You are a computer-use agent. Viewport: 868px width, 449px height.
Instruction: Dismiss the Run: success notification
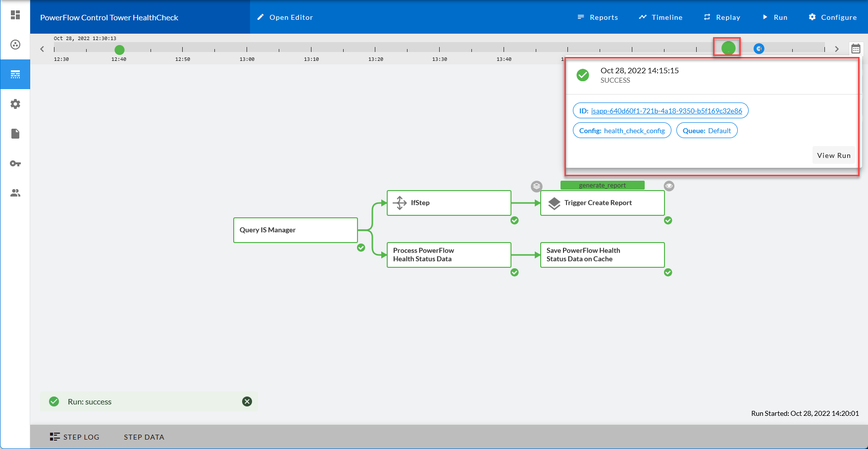pyautogui.click(x=247, y=401)
